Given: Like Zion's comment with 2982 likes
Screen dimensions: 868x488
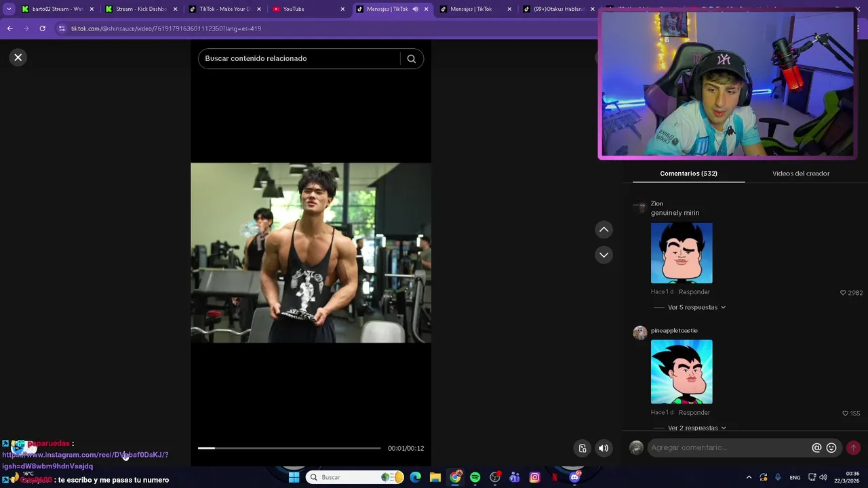Looking at the screenshot, I should [x=843, y=293].
